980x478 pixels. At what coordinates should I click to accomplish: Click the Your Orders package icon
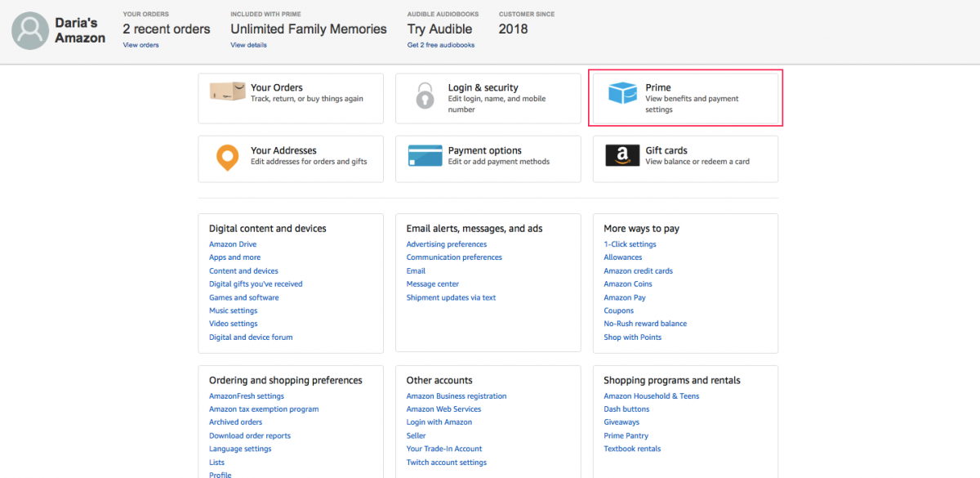(x=227, y=92)
